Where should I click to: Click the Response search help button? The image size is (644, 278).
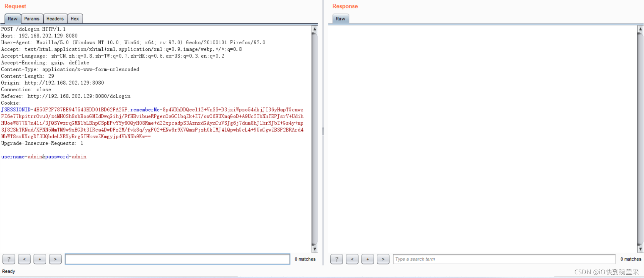coord(336,259)
